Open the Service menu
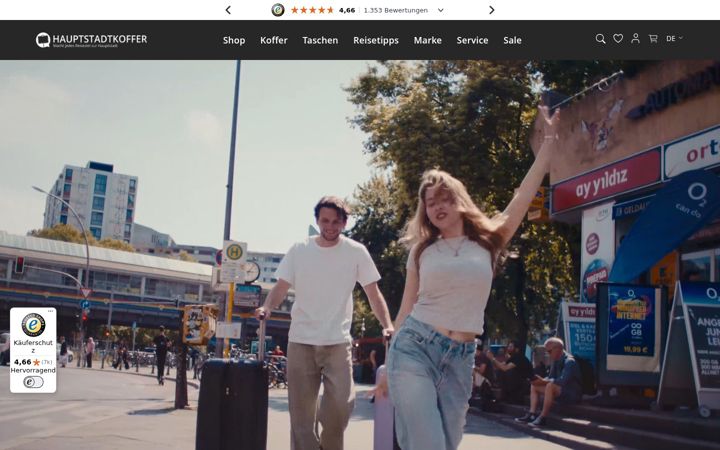The height and width of the screenshot is (450, 720). point(472,40)
